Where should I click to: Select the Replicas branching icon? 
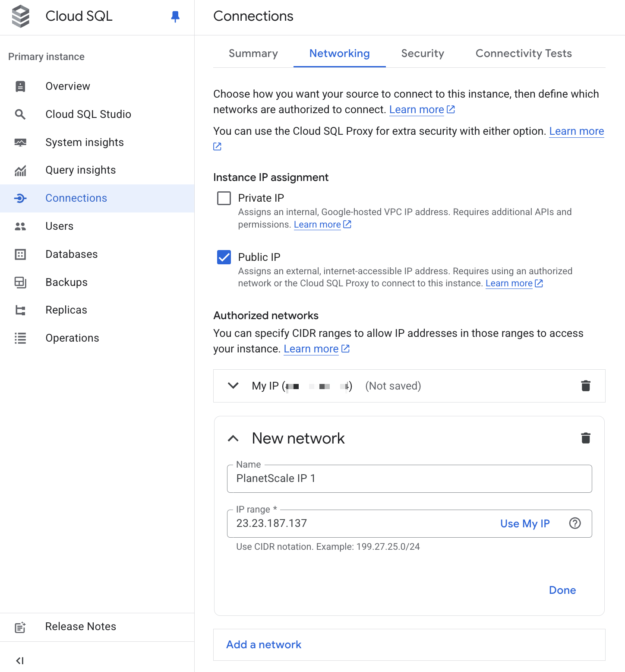point(20,310)
